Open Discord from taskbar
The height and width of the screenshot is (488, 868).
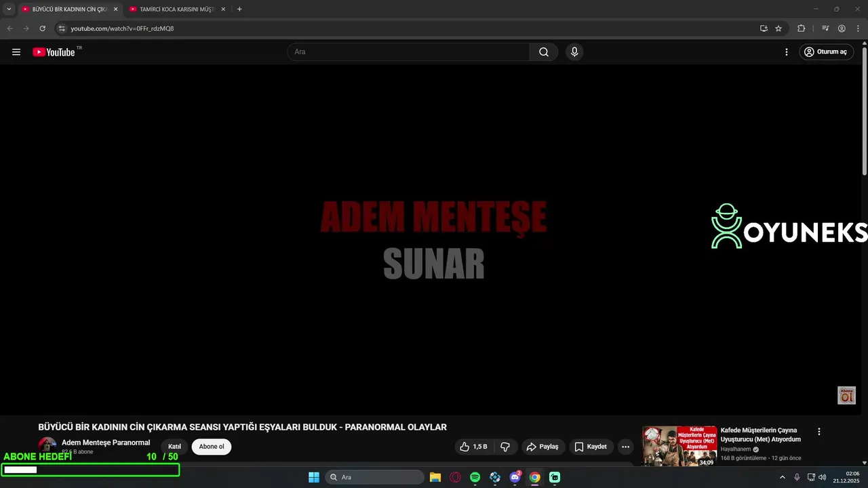coord(515,477)
